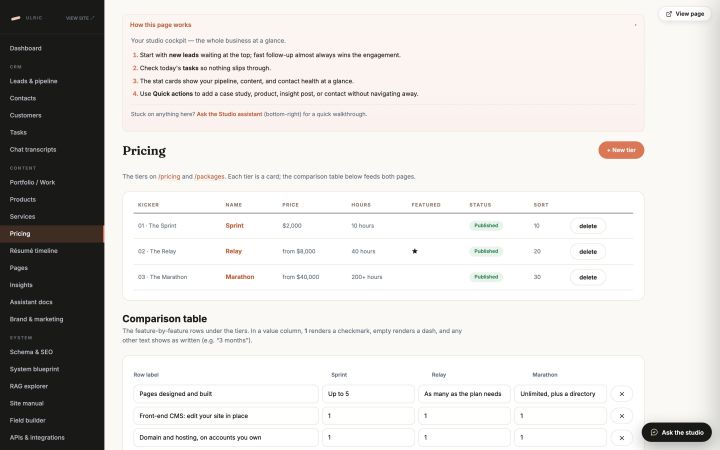
Task: Edit the Up to 5 Sprint value field
Action: 368,394
